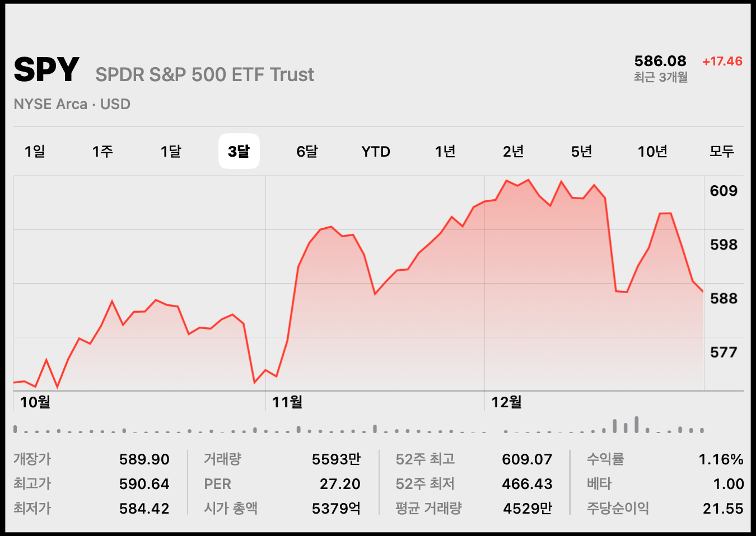Image resolution: width=756 pixels, height=536 pixels.
Task: Select the 1일 time range tab
Action: click(35, 151)
